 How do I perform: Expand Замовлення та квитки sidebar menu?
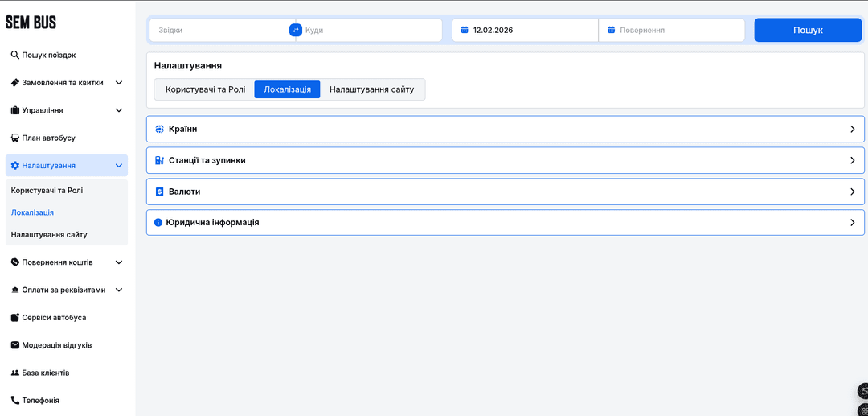(119, 83)
